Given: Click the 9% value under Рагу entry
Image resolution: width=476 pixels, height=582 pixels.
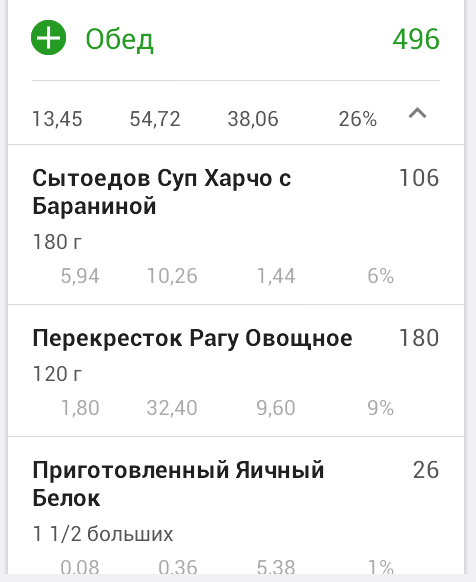Looking at the screenshot, I should [x=381, y=408].
